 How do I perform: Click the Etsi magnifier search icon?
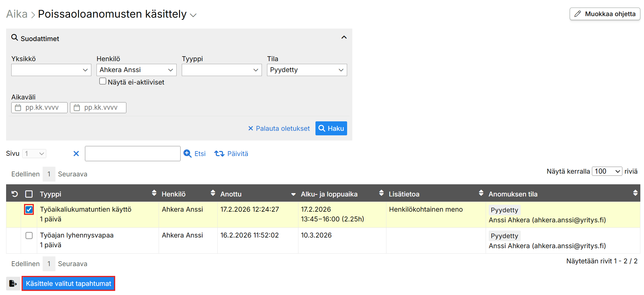[188, 154]
